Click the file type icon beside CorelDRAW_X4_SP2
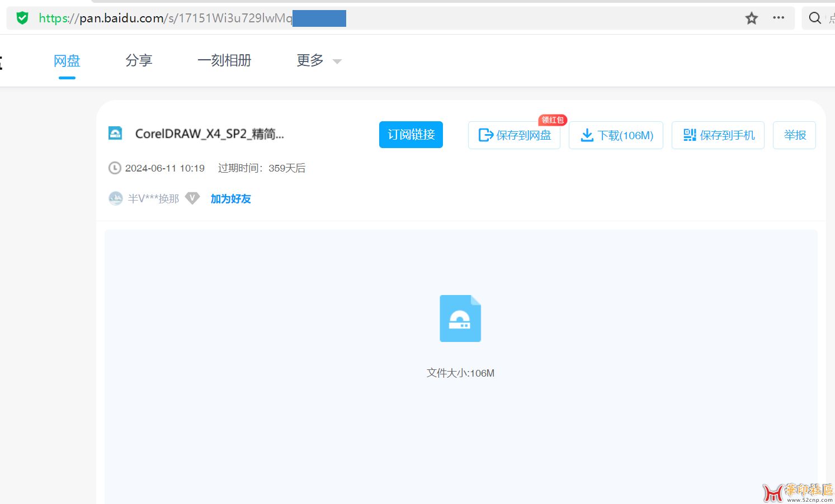Viewport: 835px width, 504px height. [115, 134]
